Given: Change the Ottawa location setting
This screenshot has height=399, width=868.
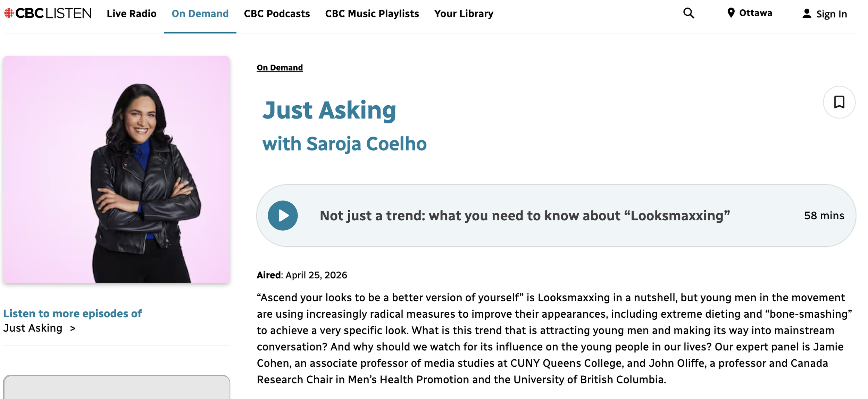Looking at the screenshot, I should click(x=756, y=13).
